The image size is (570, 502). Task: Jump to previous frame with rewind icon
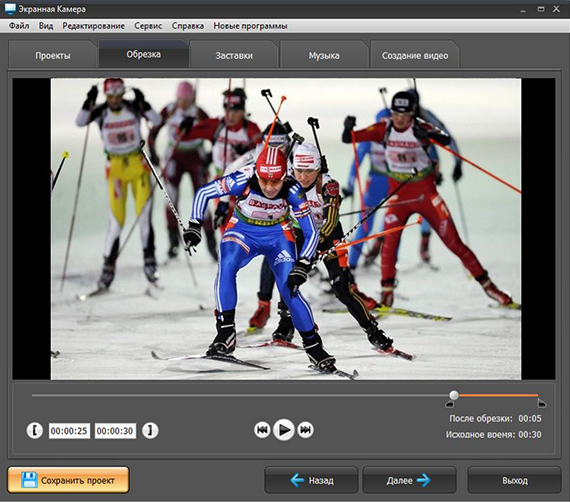pos(262,430)
